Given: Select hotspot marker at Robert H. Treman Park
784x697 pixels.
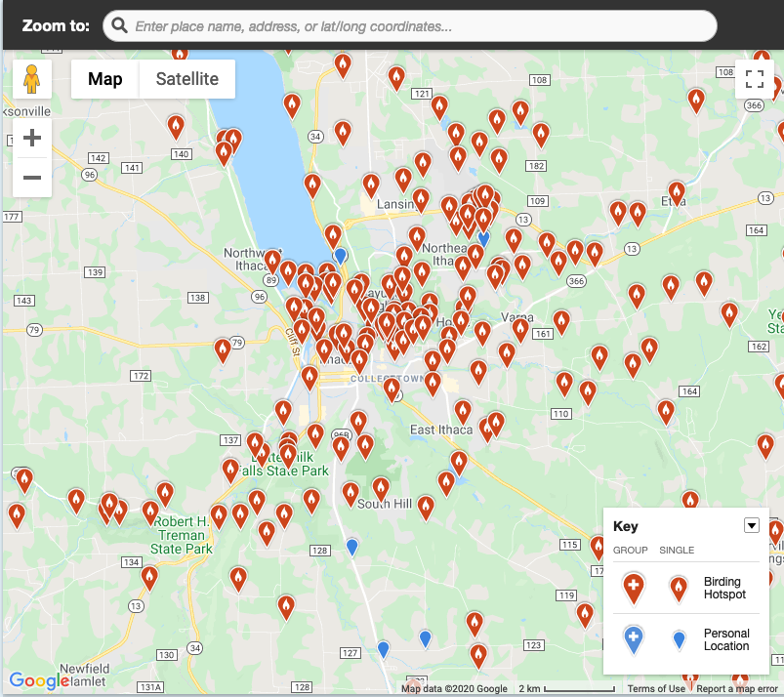Looking at the screenshot, I should coord(150,512).
